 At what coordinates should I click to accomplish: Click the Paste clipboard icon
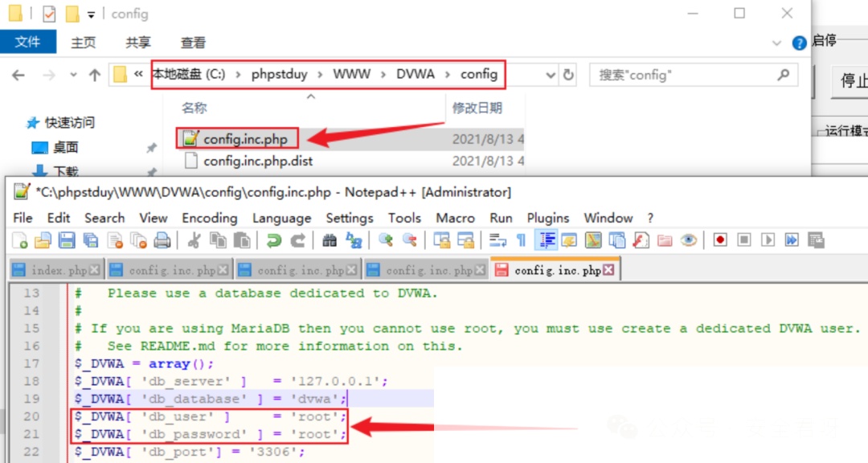tap(242, 240)
